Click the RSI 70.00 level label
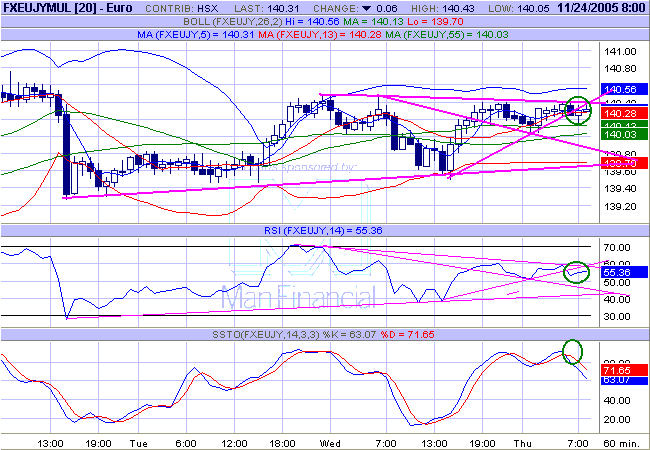 [x=617, y=248]
